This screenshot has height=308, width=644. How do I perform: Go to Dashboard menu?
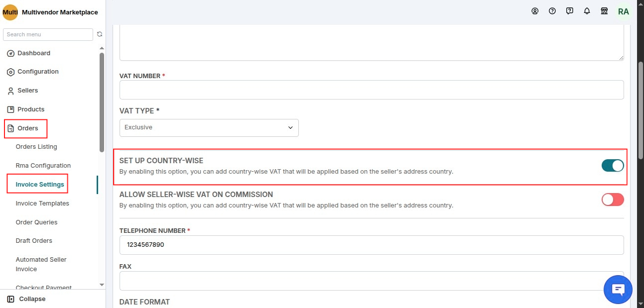pyautogui.click(x=34, y=53)
